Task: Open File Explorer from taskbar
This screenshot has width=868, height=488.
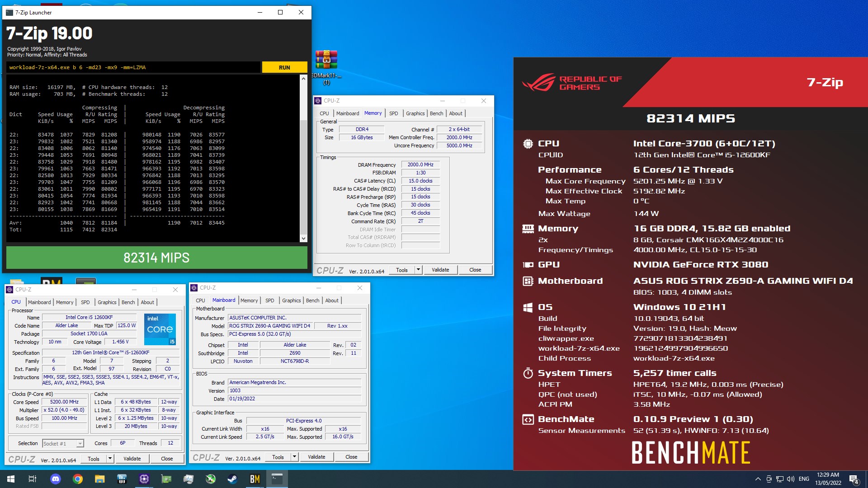Action: point(99,479)
